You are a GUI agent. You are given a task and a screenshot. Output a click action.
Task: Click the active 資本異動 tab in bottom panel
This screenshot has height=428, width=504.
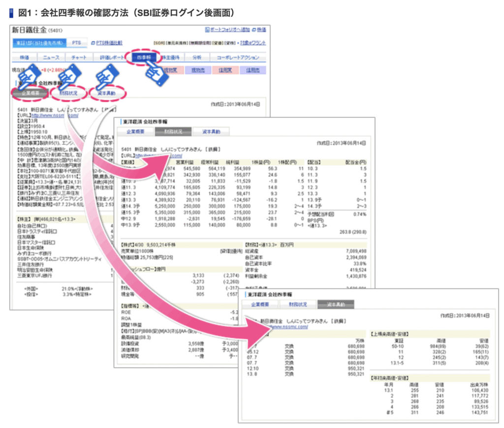click(x=336, y=305)
